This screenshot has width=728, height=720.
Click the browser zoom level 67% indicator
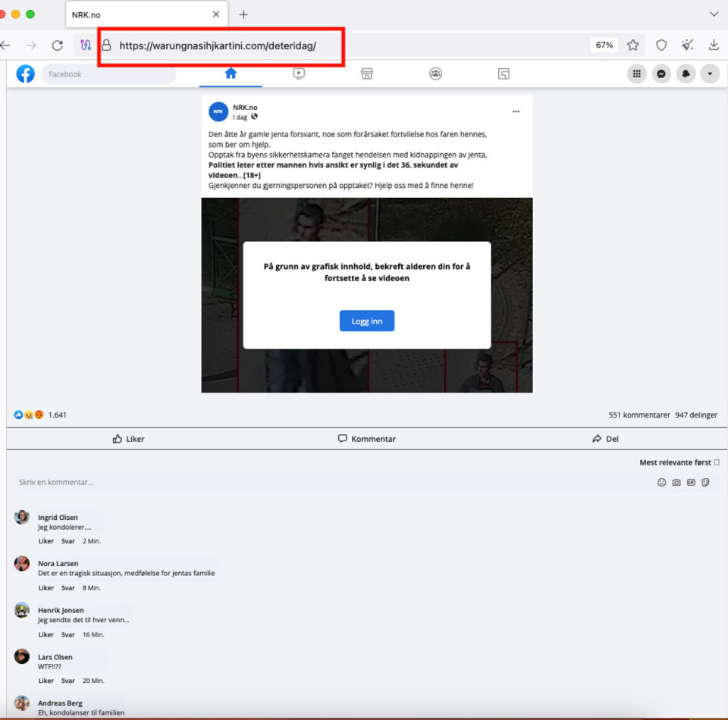[x=604, y=45]
